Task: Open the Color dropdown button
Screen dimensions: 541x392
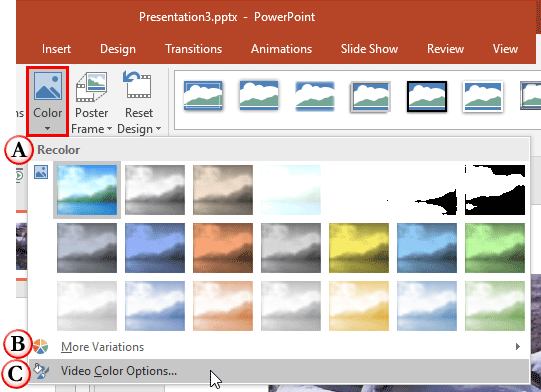Action: (x=48, y=101)
